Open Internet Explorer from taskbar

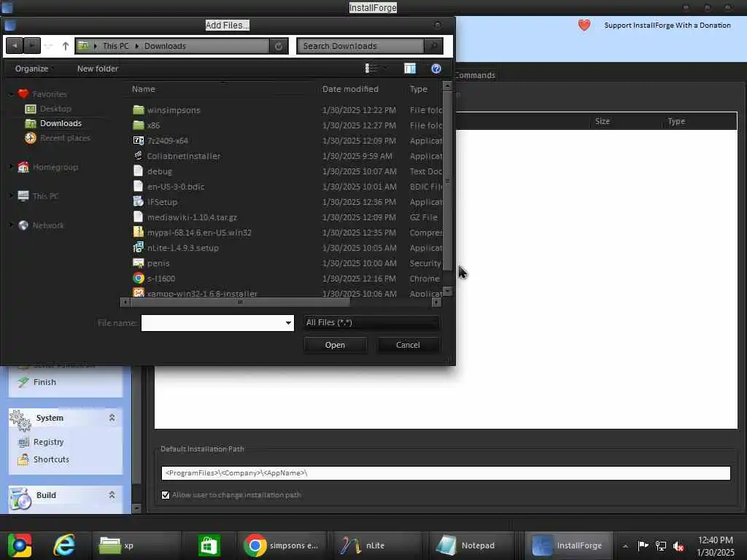point(64,545)
